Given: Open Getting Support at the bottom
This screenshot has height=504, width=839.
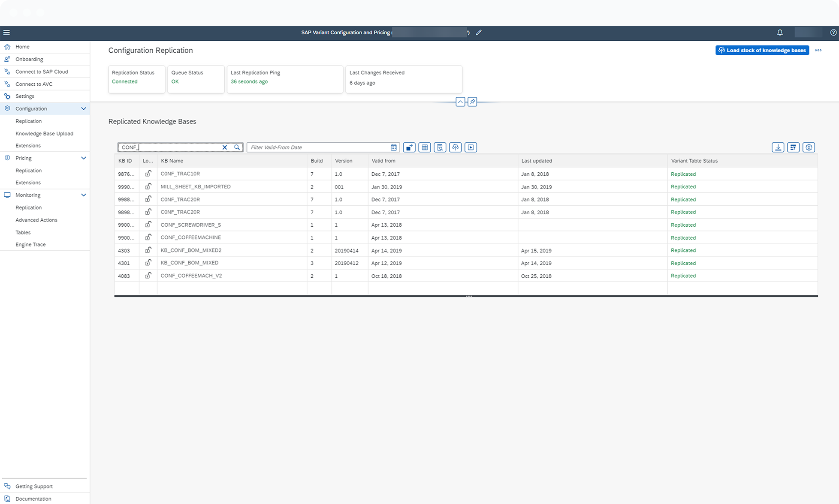Looking at the screenshot, I should tap(34, 486).
